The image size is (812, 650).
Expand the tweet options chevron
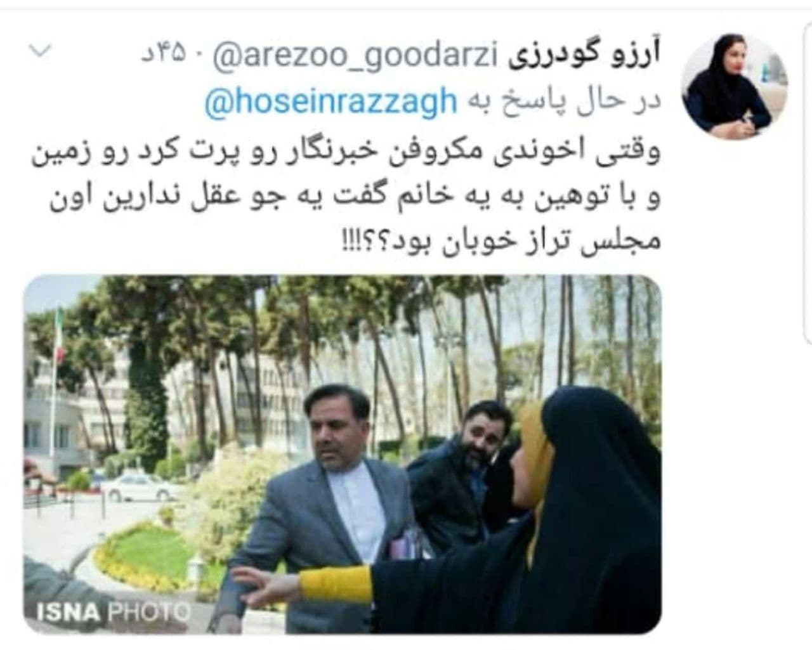pos(39,52)
